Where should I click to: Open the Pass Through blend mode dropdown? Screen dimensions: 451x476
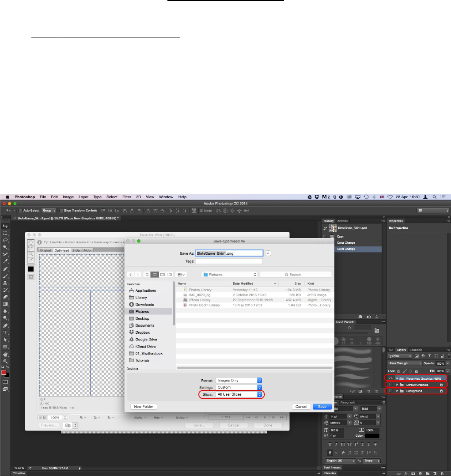coord(405,363)
